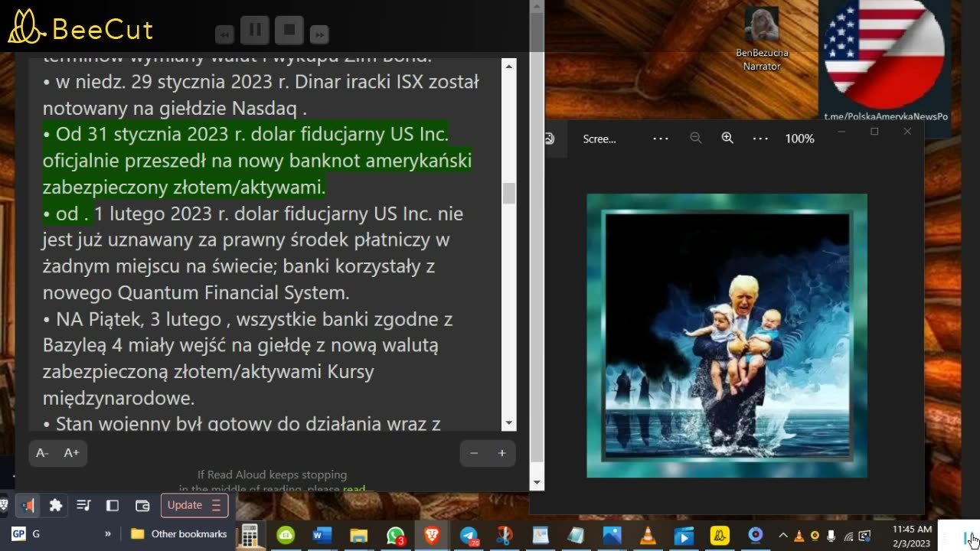Open File Explorer from the taskbar
This screenshot has height=551, width=980.
pyautogui.click(x=358, y=536)
